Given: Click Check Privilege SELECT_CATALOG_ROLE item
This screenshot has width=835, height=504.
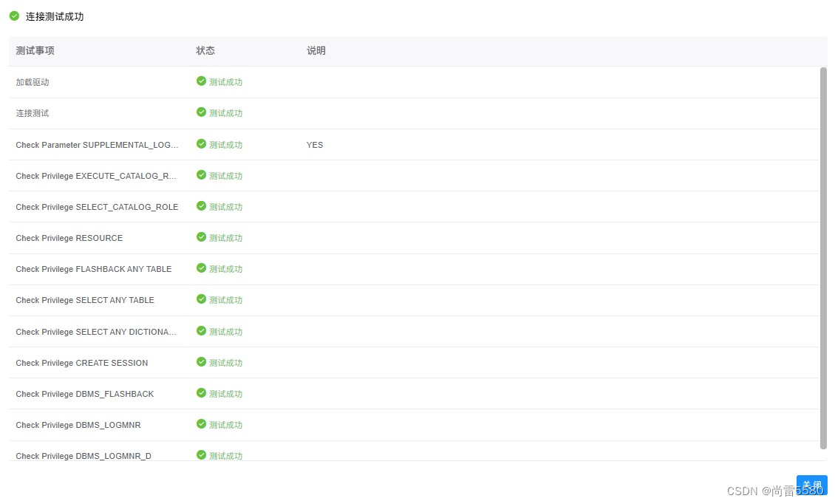Looking at the screenshot, I should [97, 207].
